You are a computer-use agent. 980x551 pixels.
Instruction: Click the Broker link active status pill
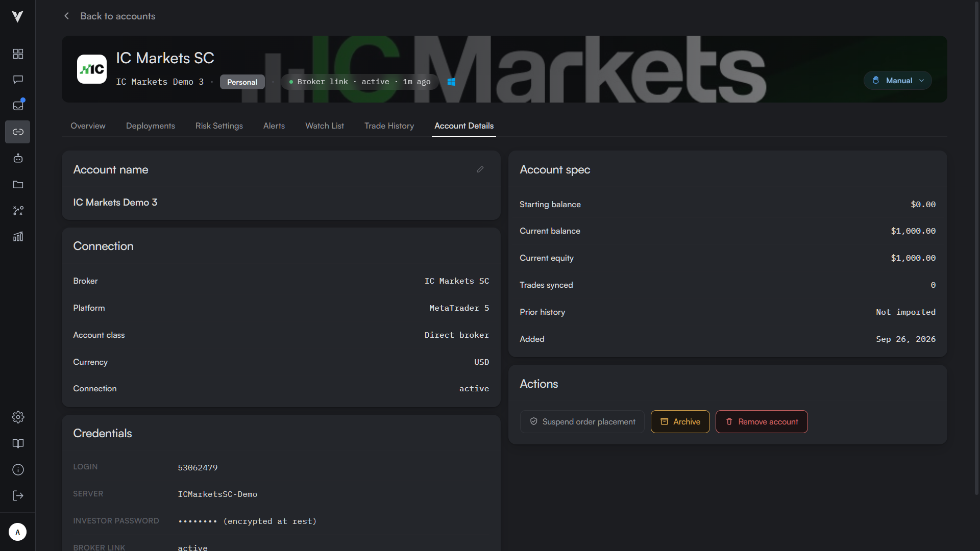click(x=359, y=82)
